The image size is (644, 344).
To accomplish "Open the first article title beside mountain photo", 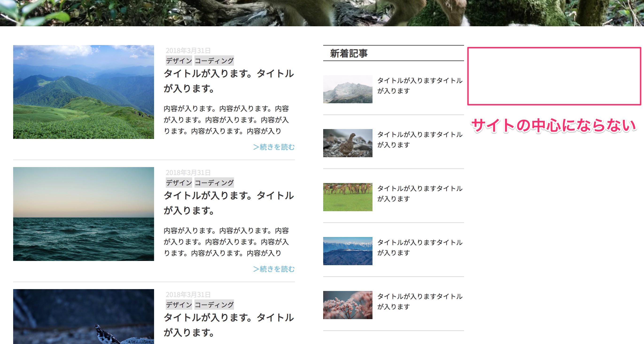I will tap(229, 81).
